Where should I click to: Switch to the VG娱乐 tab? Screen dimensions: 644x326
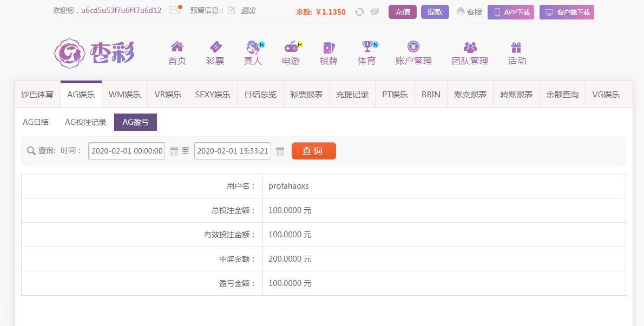click(606, 94)
